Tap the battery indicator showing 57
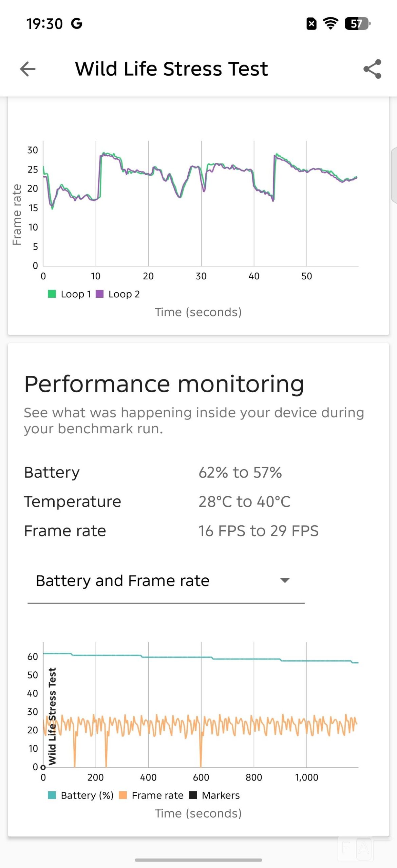The height and width of the screenshot is (868, 397). [357, 24]
